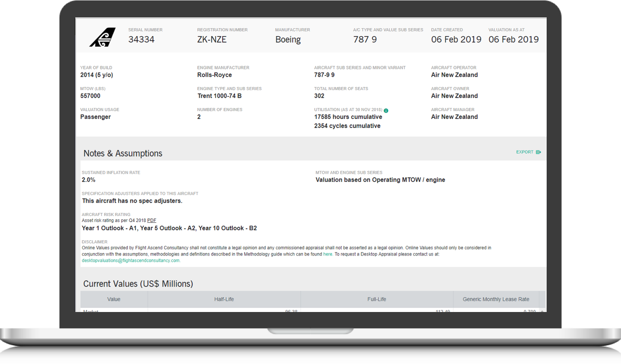621x364 pixels.
Task: Click the DISCLAIMER label
Action: pyautogui.click(x=95, y=242)
